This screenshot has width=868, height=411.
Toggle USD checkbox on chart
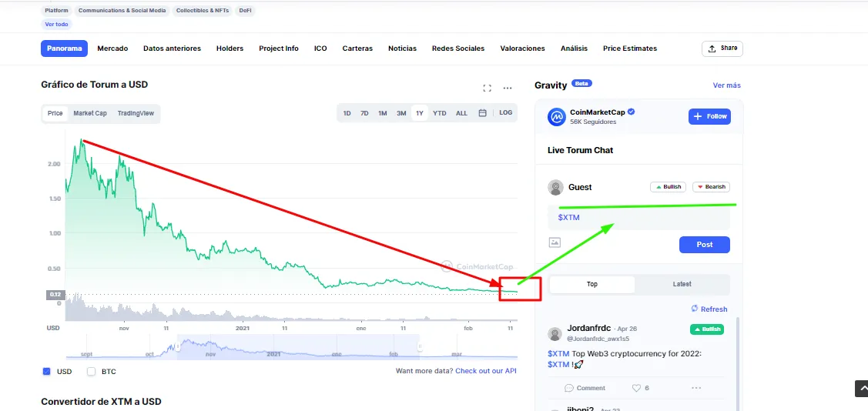pyautogui.click(x=47, y=372)
